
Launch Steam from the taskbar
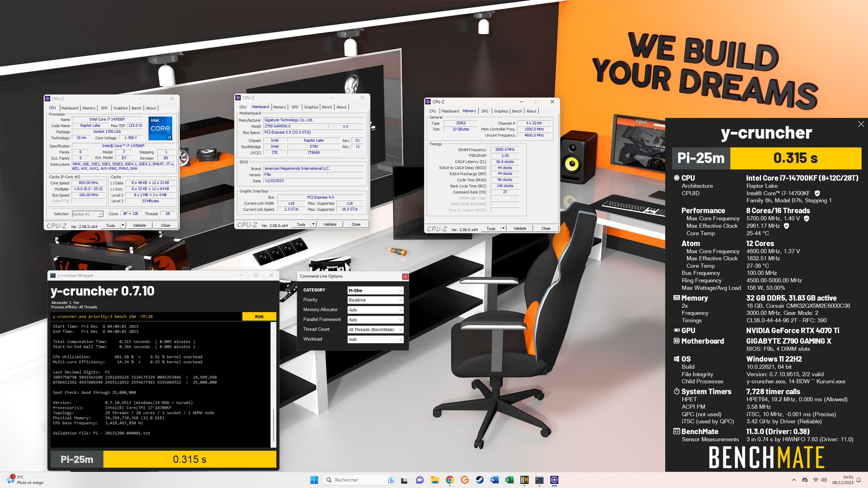click(479, 480)
